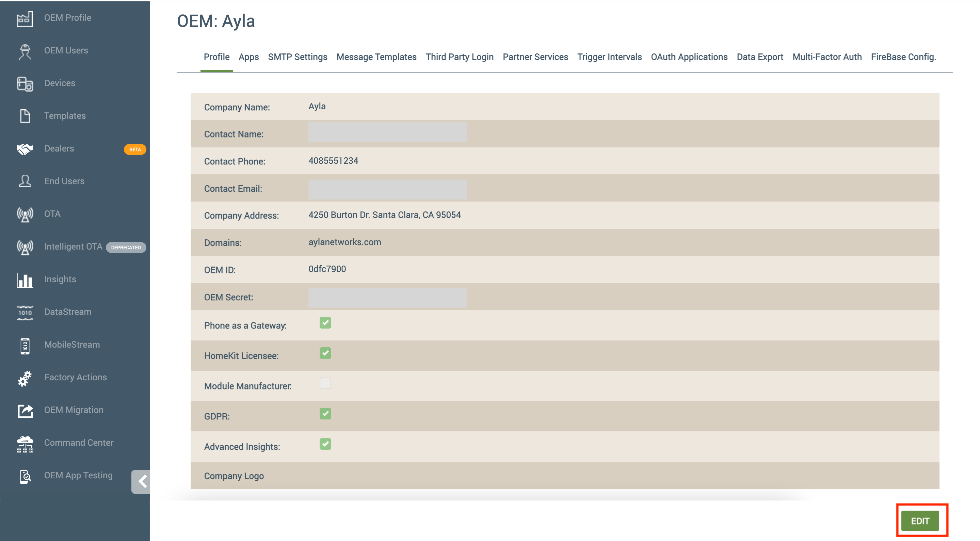The height and width of the screenshot is (541, 980).
Task: Navigate to Factory Actions label
Action: [75, 378]
